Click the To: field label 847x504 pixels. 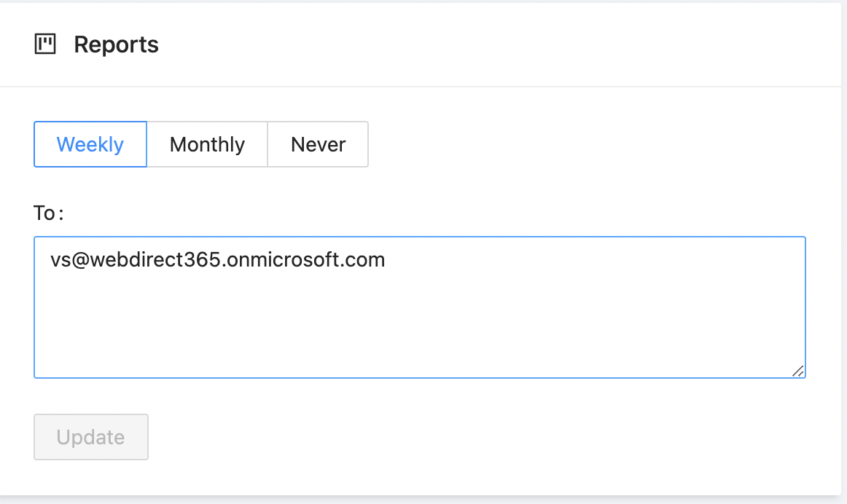49,213
